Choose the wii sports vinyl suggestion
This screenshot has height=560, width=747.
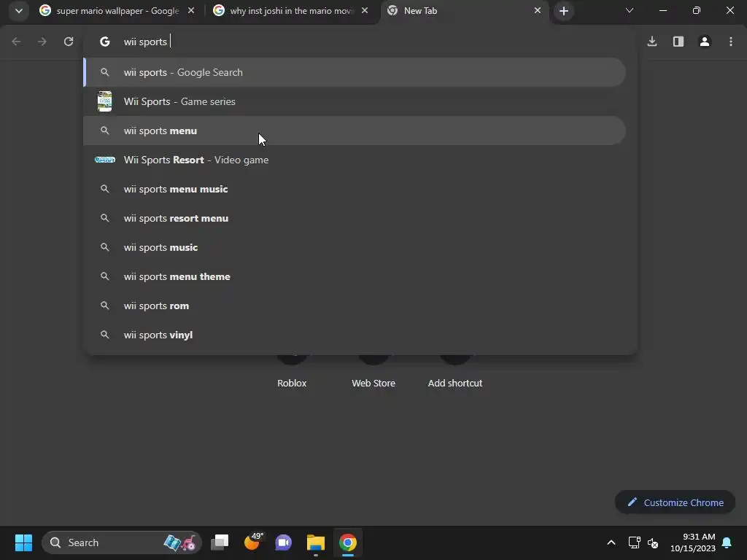355,335
